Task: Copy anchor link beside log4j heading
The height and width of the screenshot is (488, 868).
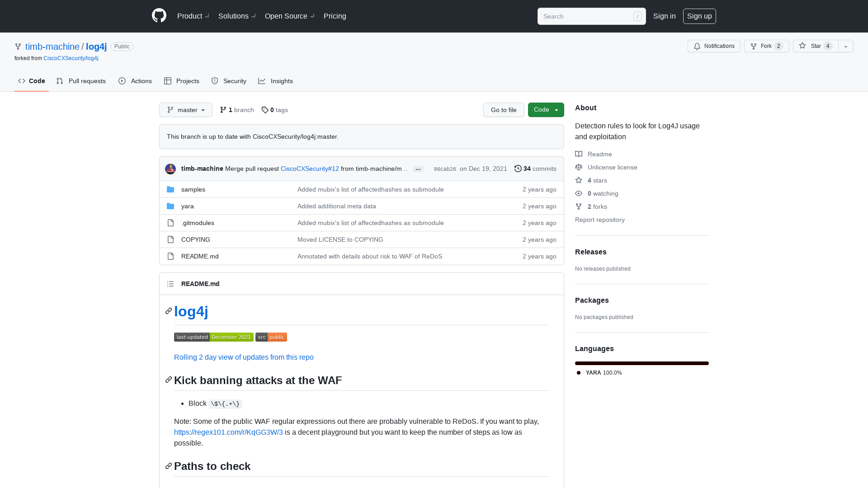Action: (x=169, y=311)
